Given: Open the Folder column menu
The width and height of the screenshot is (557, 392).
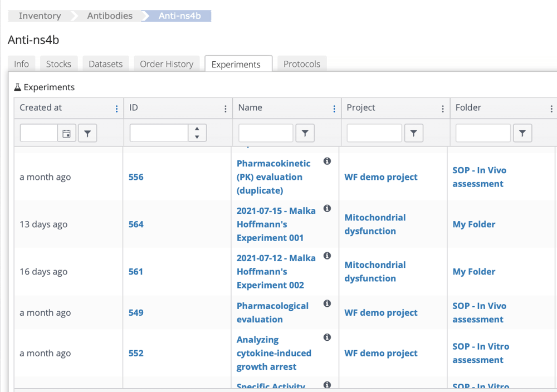Looking at the screenshot, I should point(551,107).
